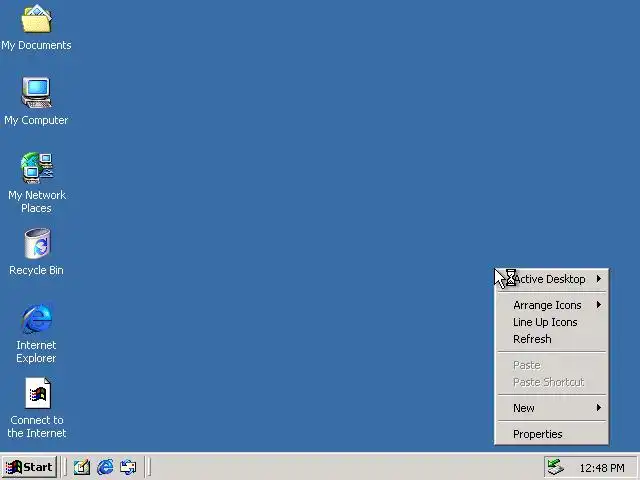Launch Internet Explorer from quick launch bar

105,467
